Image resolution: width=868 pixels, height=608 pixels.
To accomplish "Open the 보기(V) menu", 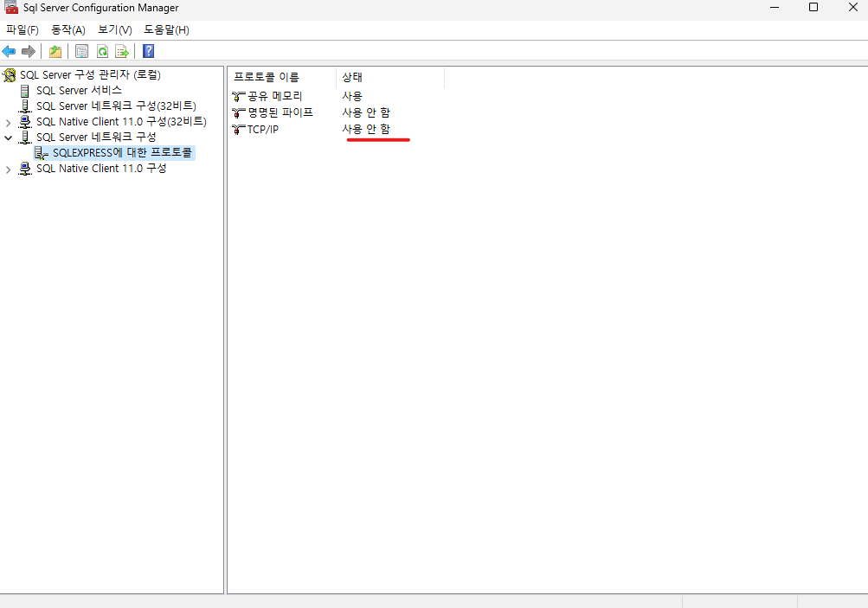I will (x=114, y=30).
